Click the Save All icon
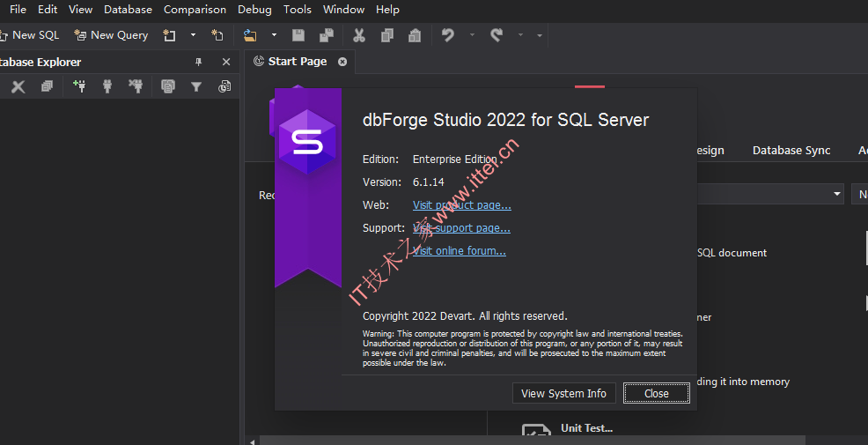 [x=327, y=35]
